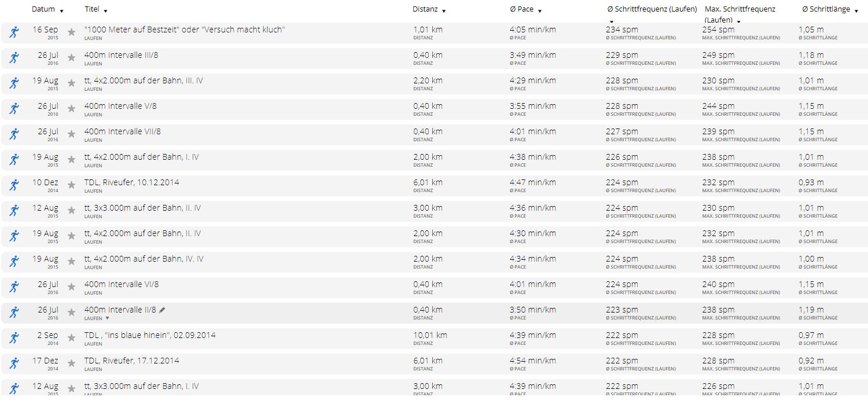Favorite the "1000 Meter auf Bestzeit" activity star
Screen dimensions: 868x415
71,32
